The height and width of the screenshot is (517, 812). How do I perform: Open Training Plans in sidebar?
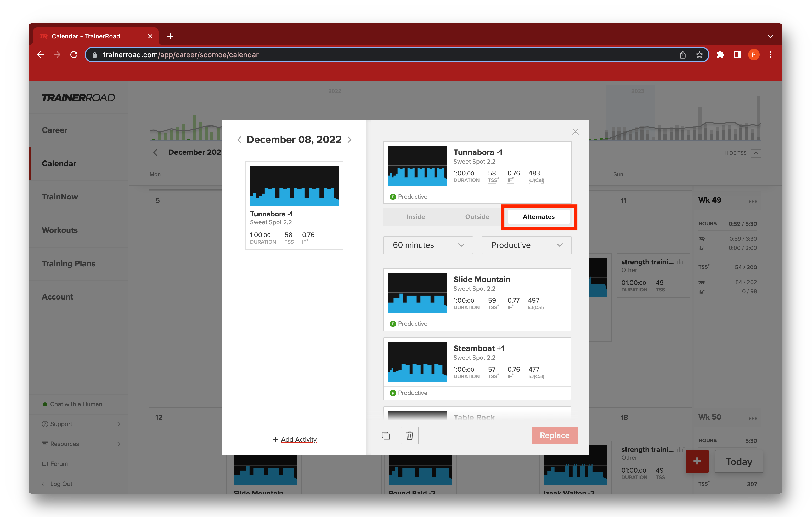(69, 263)
